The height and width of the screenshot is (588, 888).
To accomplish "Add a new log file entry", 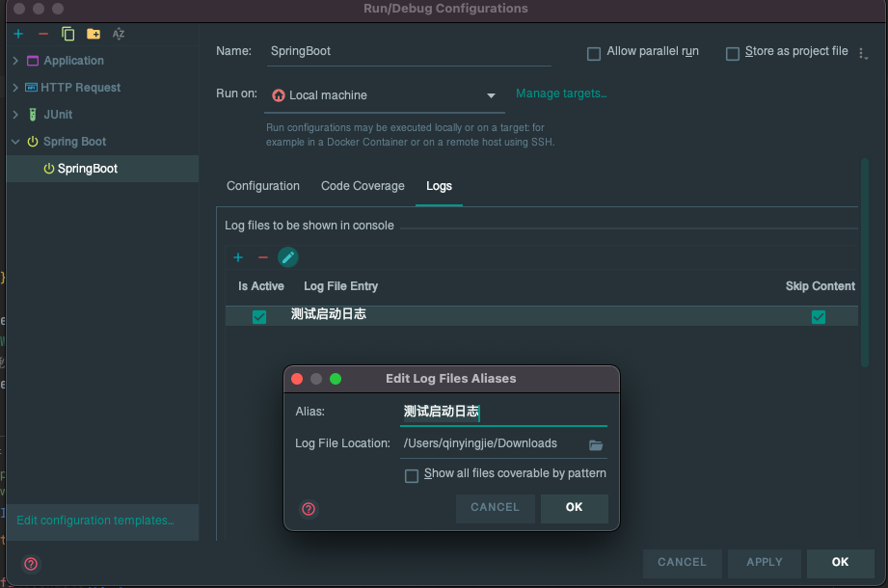I will (x=238, y=257).
